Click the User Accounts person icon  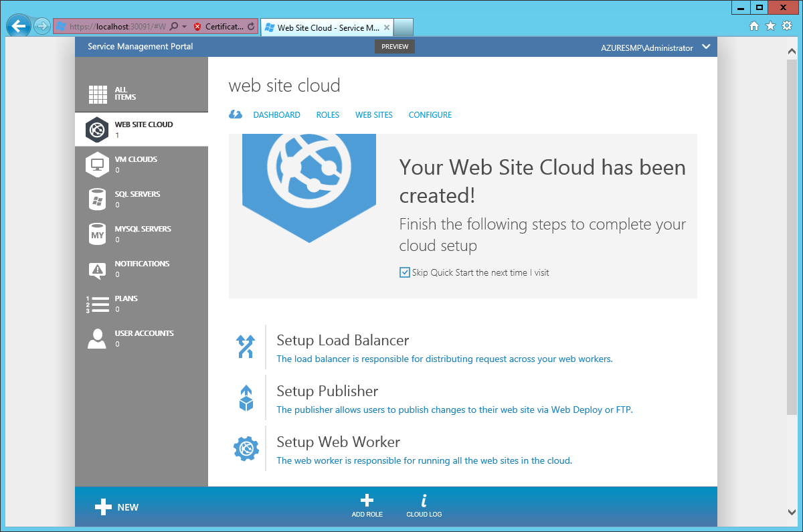click(98, 339)
